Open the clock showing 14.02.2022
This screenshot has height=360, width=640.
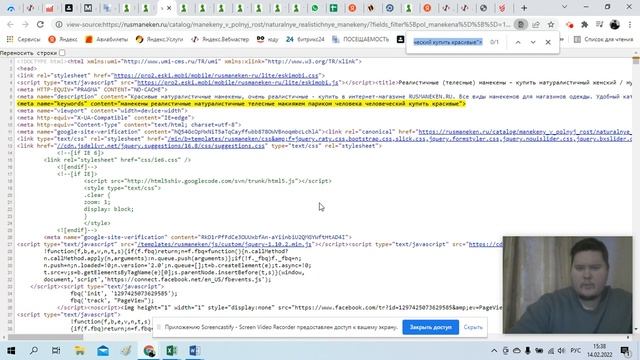[x=600, y=351]
